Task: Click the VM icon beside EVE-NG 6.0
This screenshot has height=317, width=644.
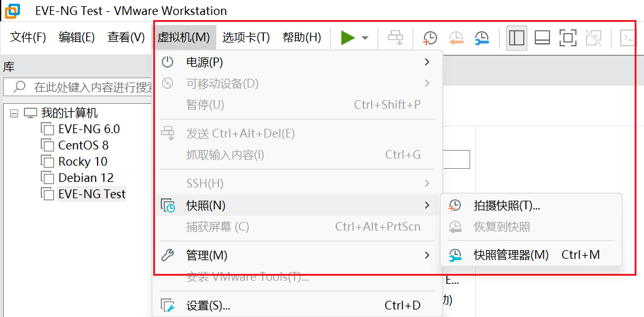Action: (48, 129)
